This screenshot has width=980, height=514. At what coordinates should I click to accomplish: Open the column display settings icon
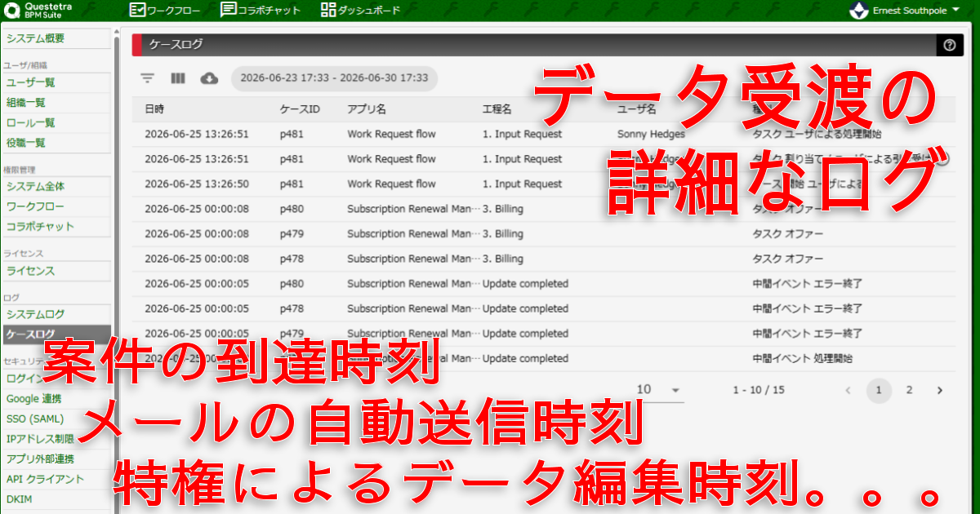(x=178, y=78)
